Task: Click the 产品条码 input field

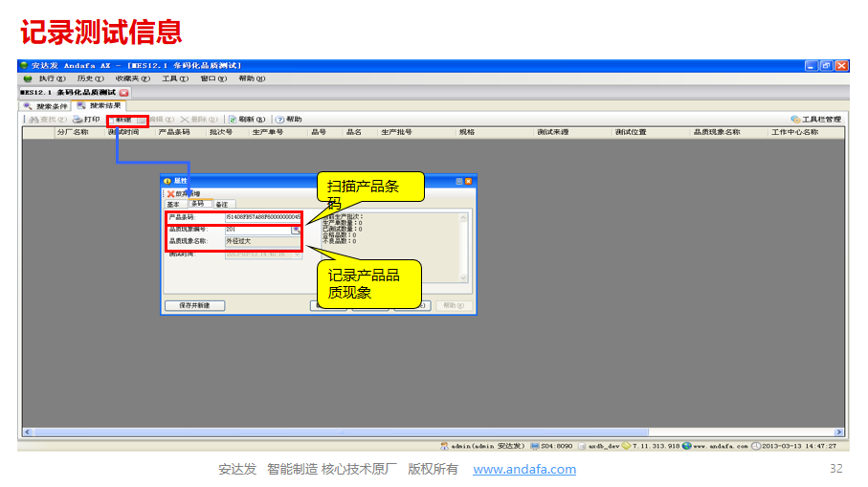Action: 262,218
